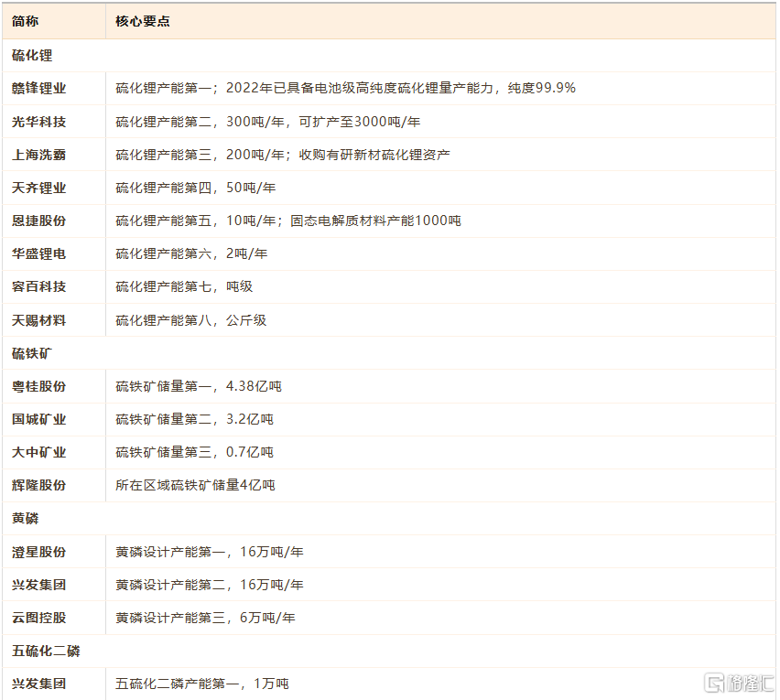Image resolution: width=780 pixels, height=700 pixels.
Task: Select the text about 纯度99.9% 硫化锂量产能力
Action: (x=345, y=89)
